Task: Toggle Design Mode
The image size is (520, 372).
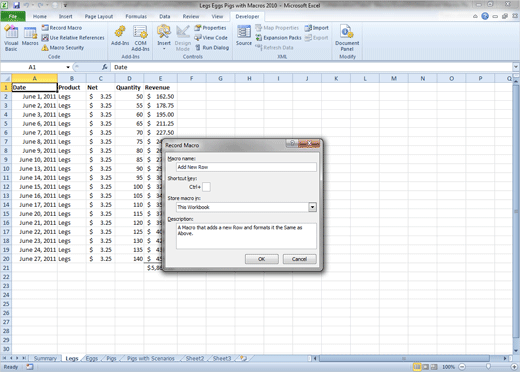Action: (183, 38)
